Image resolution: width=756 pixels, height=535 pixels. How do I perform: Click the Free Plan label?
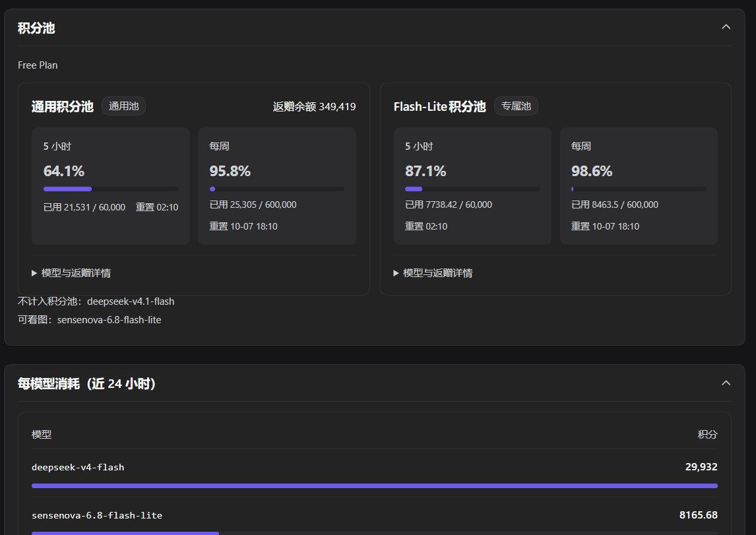38,65
